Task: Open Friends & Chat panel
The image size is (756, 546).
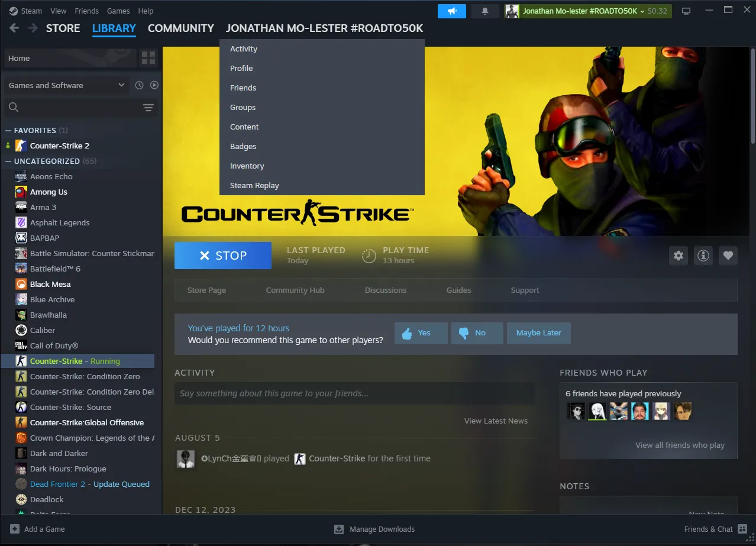Action: (x=715, y=529)
